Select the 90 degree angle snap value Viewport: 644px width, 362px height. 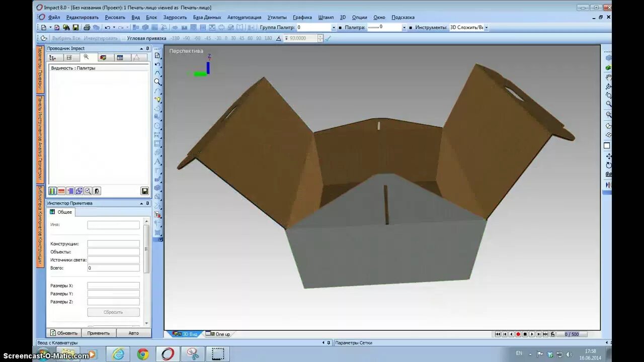[259, 38]
